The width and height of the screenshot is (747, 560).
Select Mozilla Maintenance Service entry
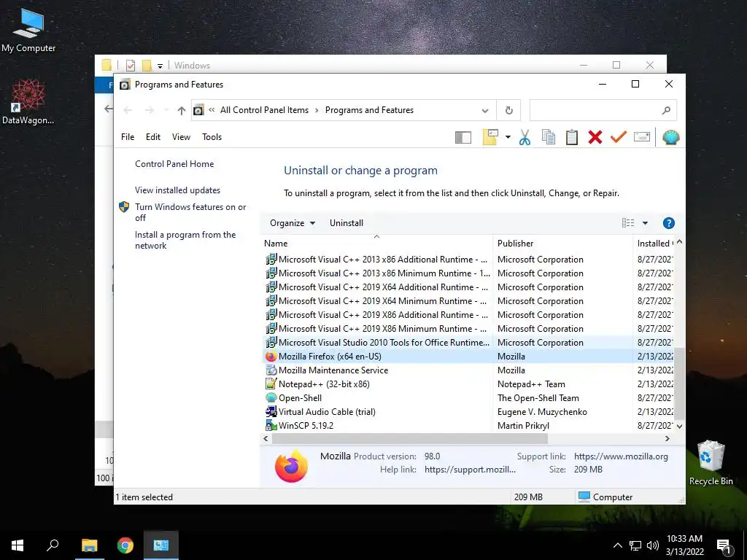tap(469, 370)
